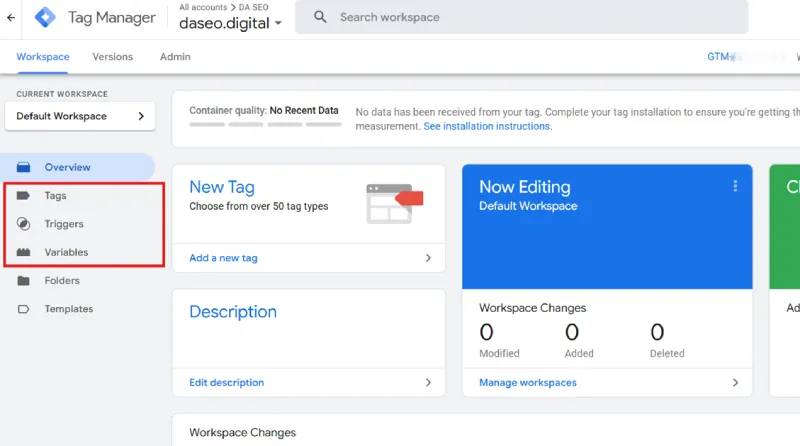Open the daseo.digital container dropdown
This screenshot has height=446, width=800.
tap(230, 23)
